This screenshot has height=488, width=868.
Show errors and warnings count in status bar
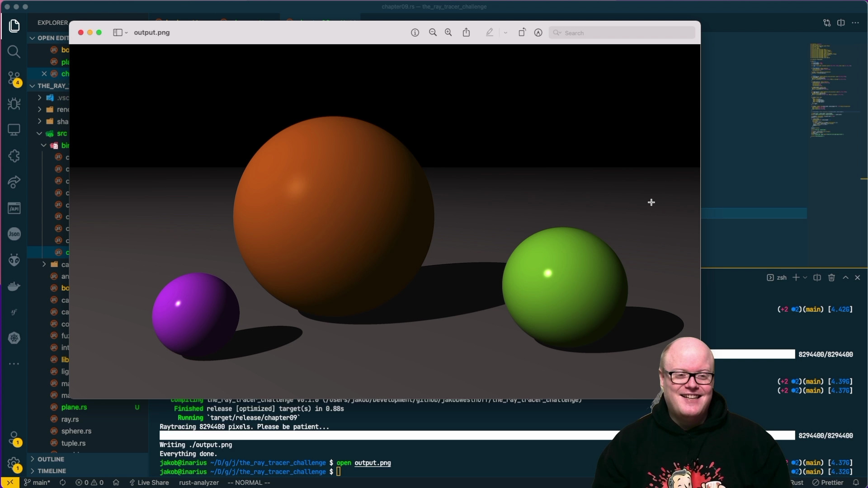[90, 483]
